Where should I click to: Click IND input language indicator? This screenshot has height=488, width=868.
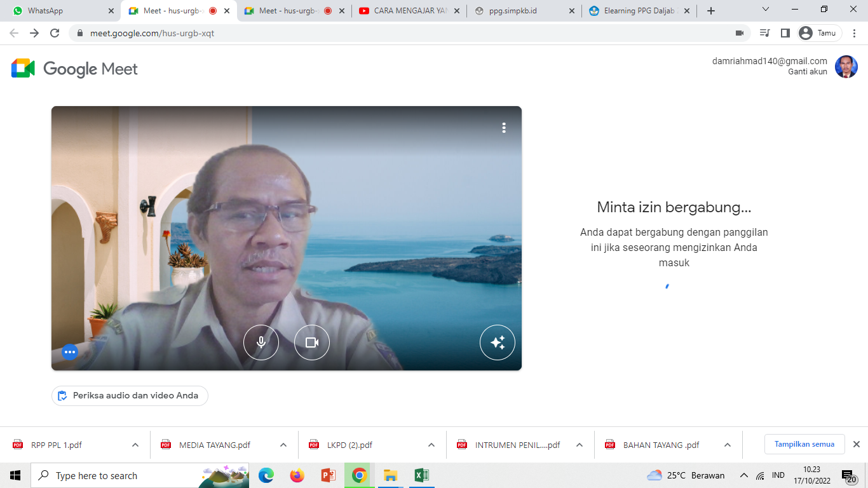[778, 475]
